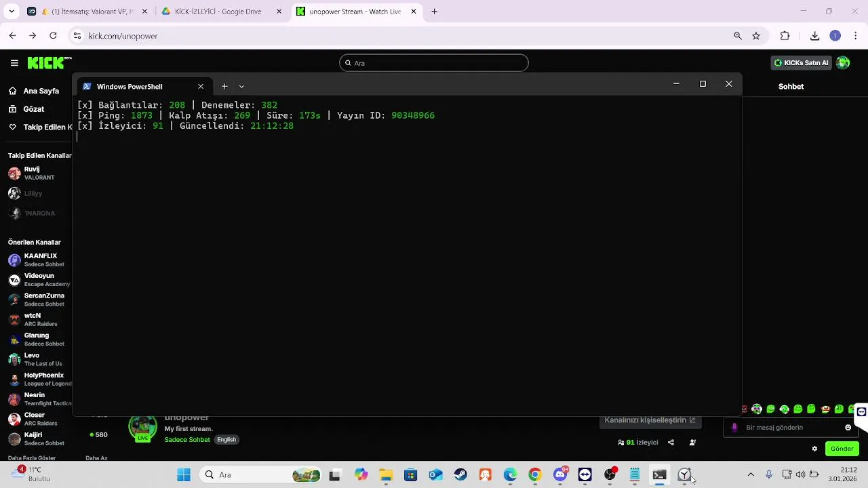Select Videoyun avatar in sidebar
Image resolution: width=868 pixels, height=488 pixels.
tap(14, 280)
